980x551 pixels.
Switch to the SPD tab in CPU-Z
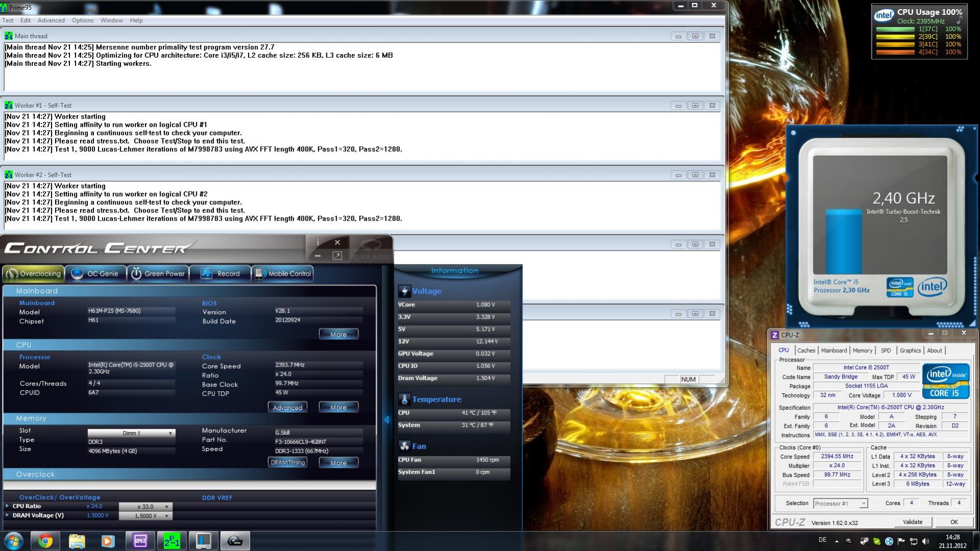click(x=886, y=350)
